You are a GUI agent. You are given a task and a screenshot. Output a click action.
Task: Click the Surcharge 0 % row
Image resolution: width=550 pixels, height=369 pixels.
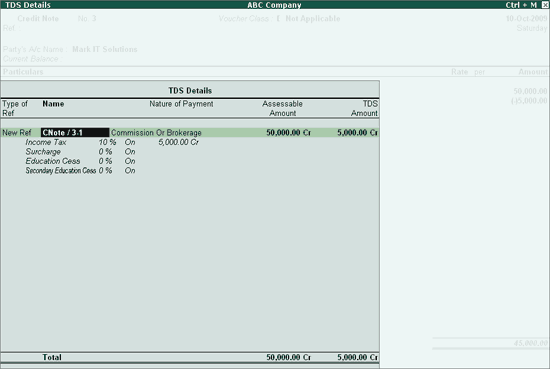click(80, 152)
